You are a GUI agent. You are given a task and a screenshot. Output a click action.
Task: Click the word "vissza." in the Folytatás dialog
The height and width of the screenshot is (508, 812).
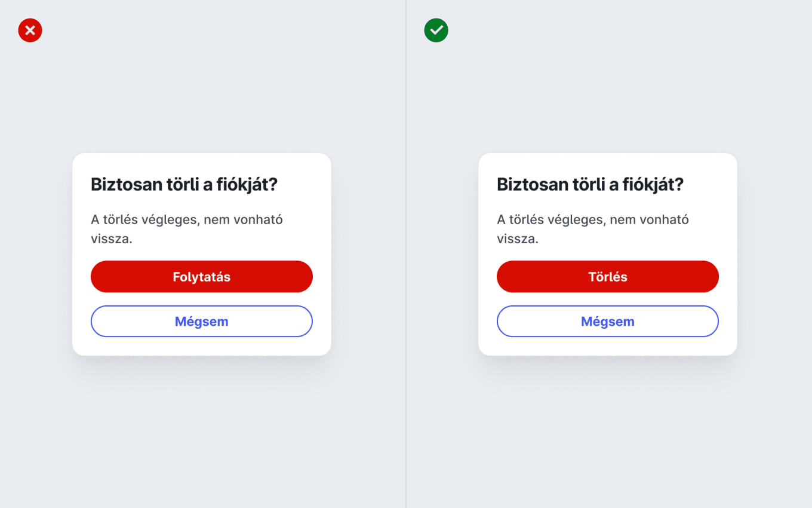(x=112, y=239)
